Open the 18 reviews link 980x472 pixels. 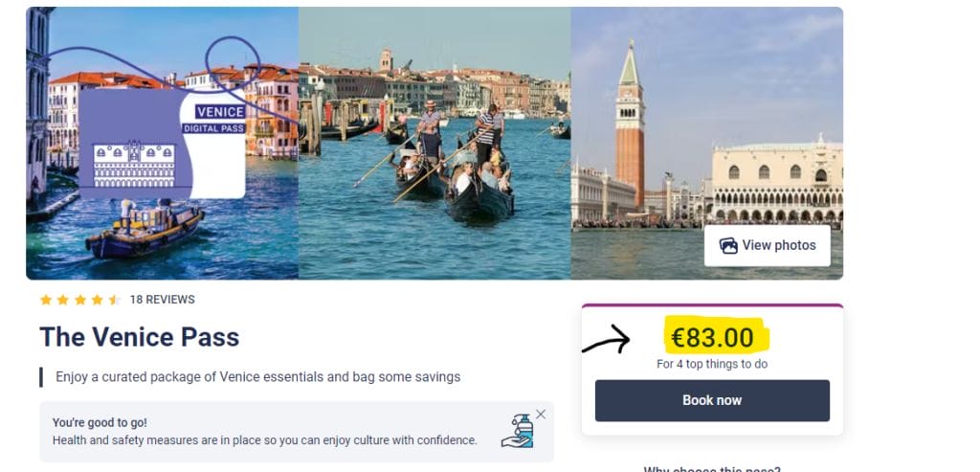point(162,300)
